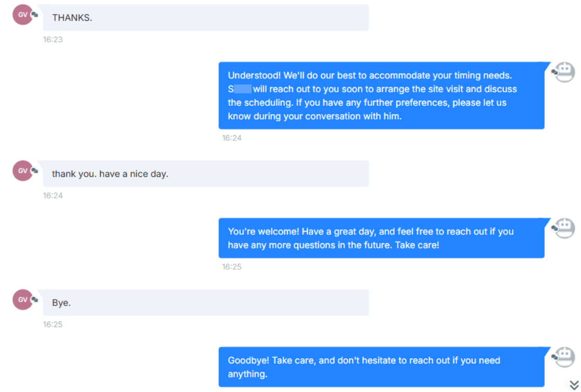The width and height of the screenshot is (581, 392).
Task: Jump to latest message with double-chevron icon
Action: 574,385
